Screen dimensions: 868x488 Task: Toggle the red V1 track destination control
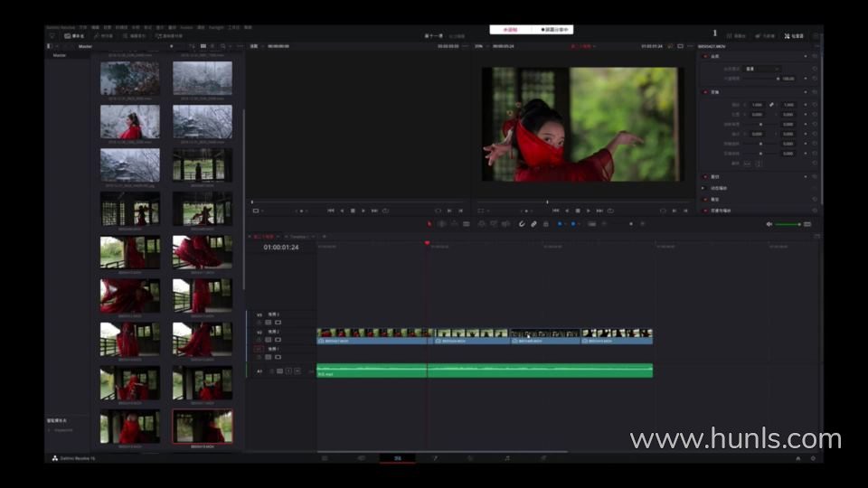[x=259, y=348]
